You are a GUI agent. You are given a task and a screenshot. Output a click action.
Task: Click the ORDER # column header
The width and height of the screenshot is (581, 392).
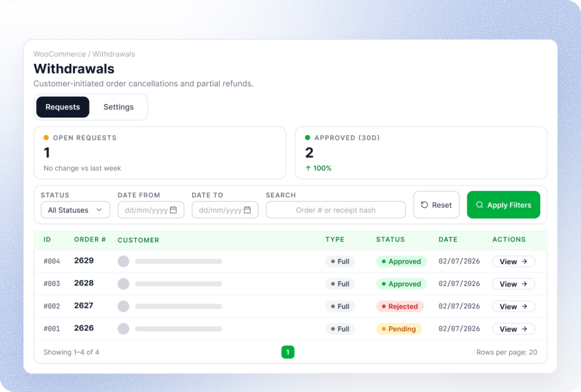(90, 240)
